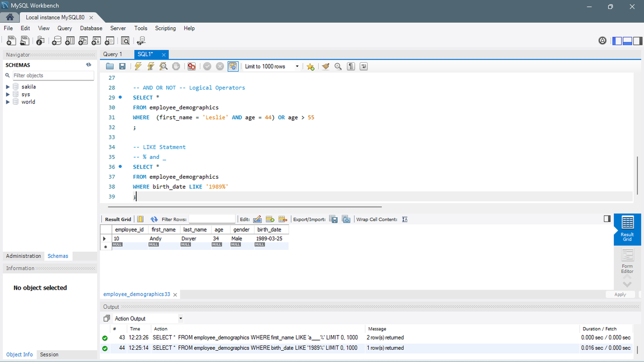Create new view icon

pos(83,40)
